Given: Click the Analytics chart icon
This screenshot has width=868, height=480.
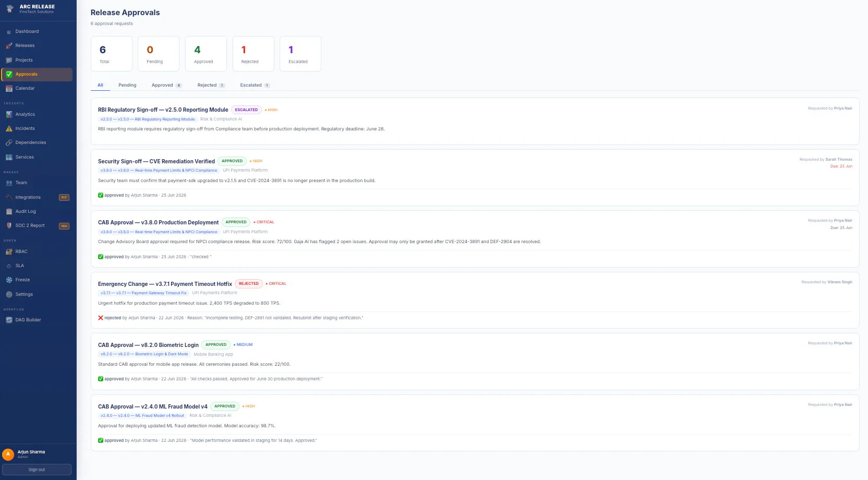Looking at the screenshot, I should [x=9, y=114].
